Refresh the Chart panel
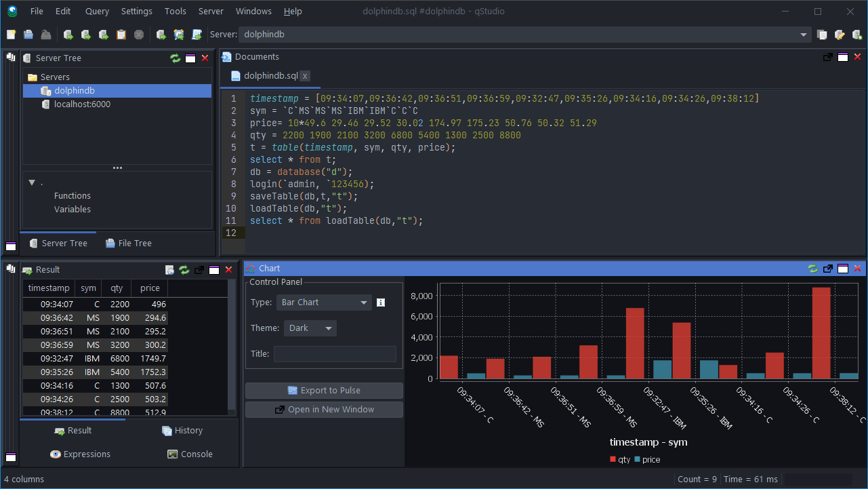Image resolution: width=868 pixels, height=489 pixels. (x=813, y=269)
